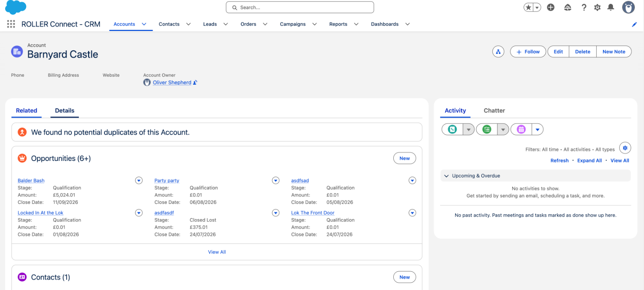The height and width of the screenshot is (290, 644).
Task: Go to the Accounts tab
Action: tap(124, 24)
